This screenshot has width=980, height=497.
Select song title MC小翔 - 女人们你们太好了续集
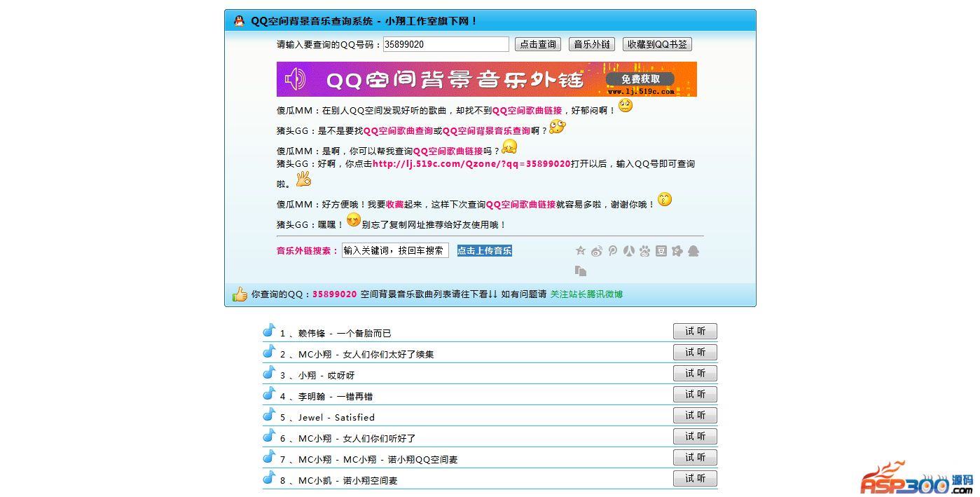click(366, 354)
